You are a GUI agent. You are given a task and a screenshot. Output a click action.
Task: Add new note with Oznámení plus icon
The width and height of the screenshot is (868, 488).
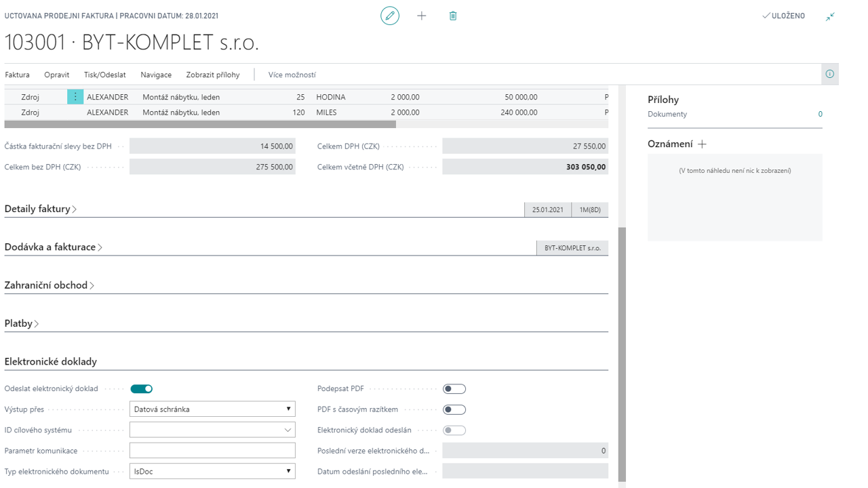702,144
